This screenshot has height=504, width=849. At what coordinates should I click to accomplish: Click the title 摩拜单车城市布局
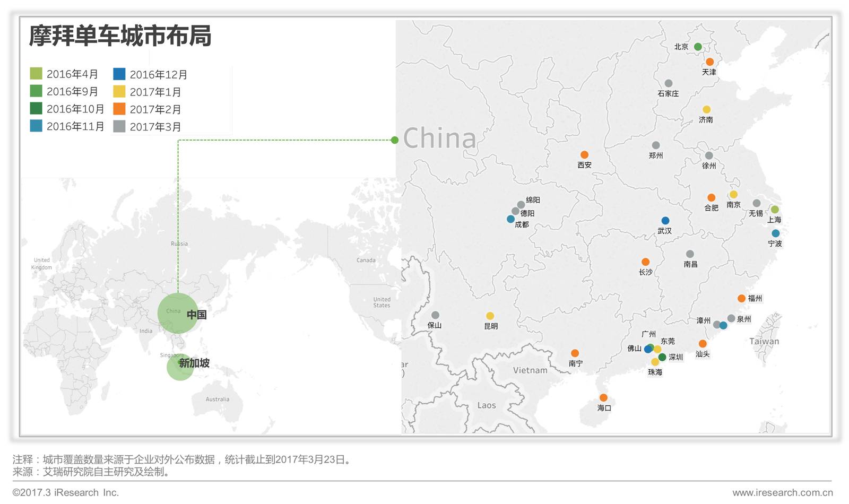[x=120, y=36]
